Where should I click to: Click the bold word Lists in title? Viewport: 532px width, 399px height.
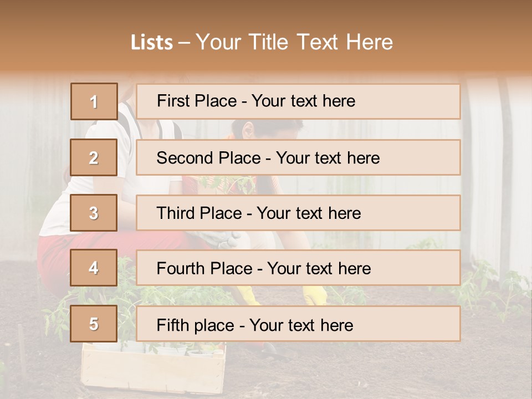tap(152, 43)
